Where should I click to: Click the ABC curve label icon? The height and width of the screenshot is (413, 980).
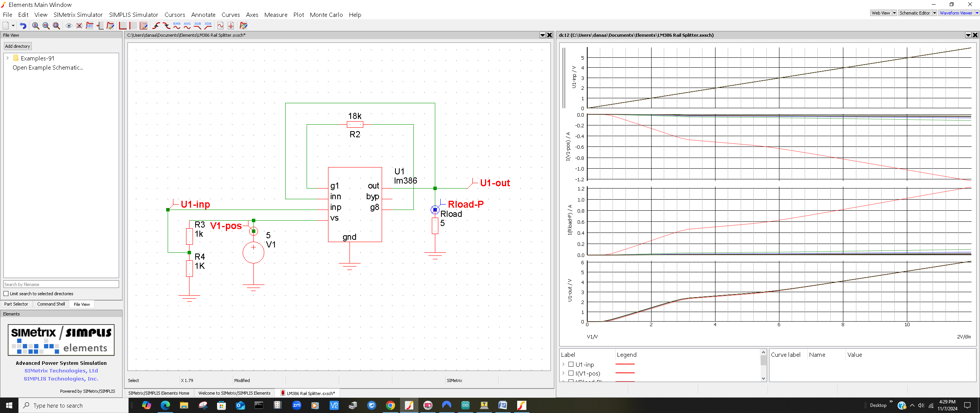click(x=90, y=26)
